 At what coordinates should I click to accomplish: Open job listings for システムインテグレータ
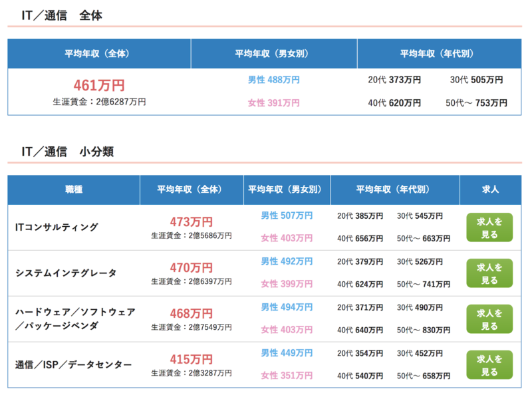pyautogui.click(x=489, y=273)
